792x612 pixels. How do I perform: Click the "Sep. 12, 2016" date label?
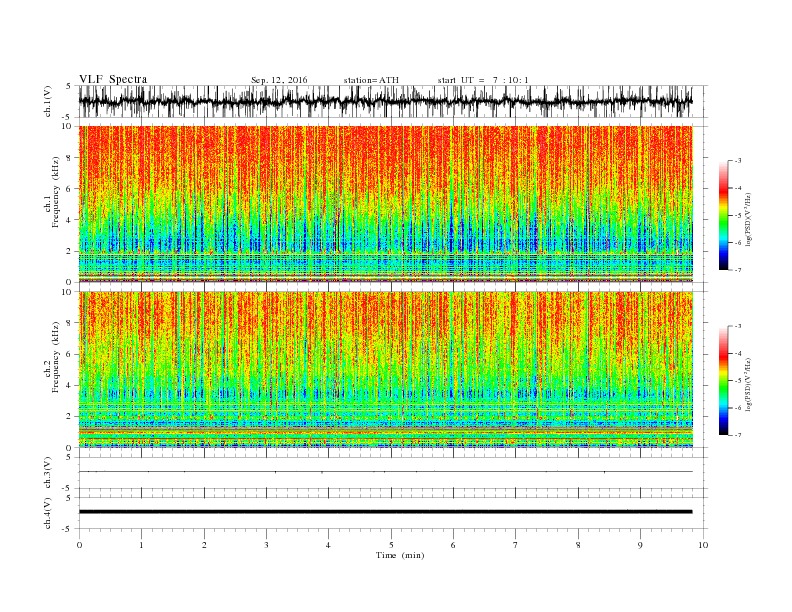coord(279,80)
